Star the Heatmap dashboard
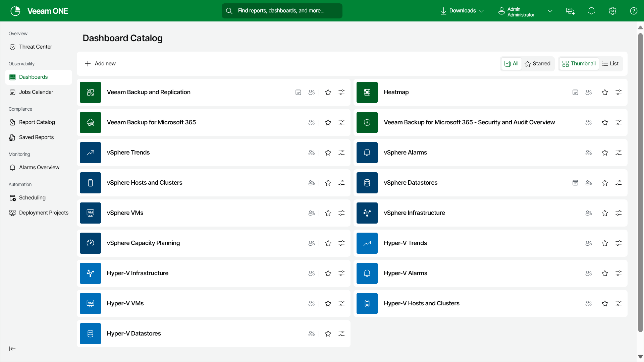Screen dimensions: 644x362 (x=605, y=92)
